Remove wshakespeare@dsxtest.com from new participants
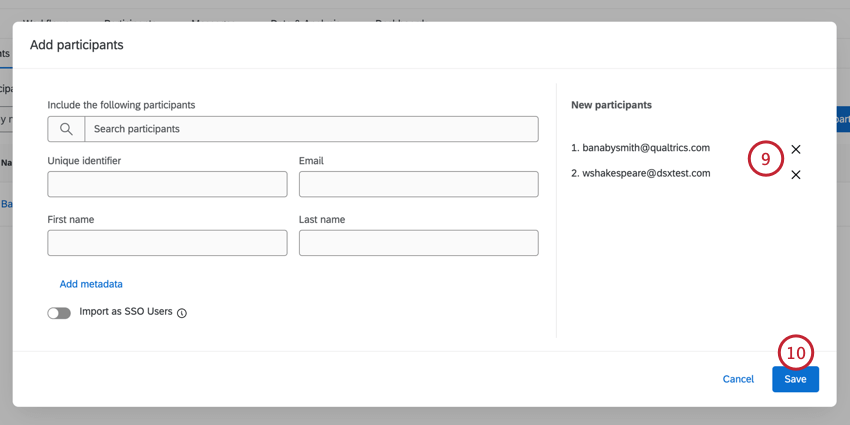The height and width of the screenshot is (425, 850). pyautogui.click(x=795, y=175)
